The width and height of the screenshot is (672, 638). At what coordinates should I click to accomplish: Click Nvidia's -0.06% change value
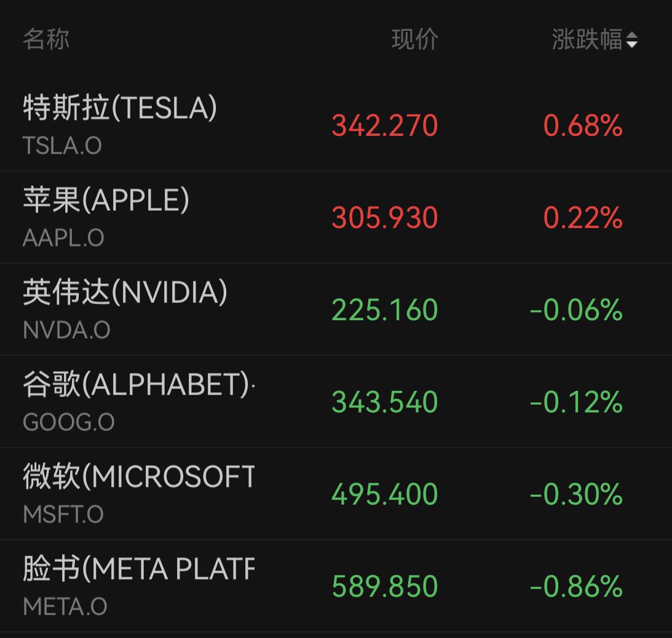[576, 310]
